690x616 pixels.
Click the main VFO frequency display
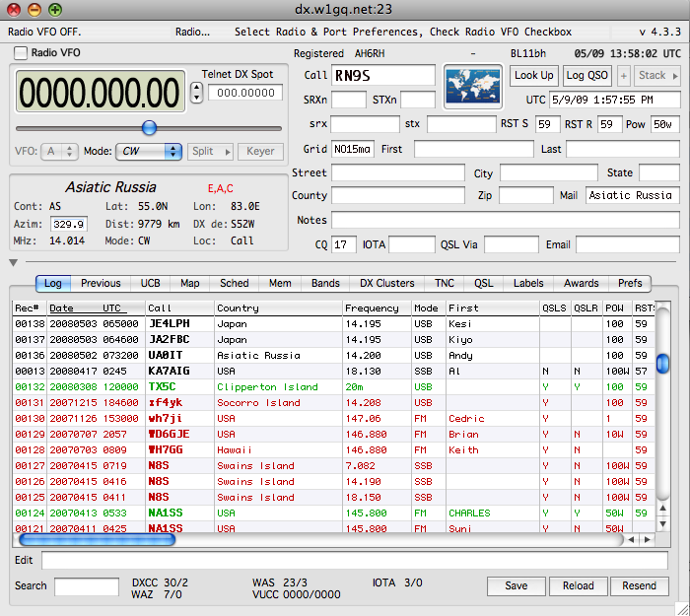[x=101, y=92]
